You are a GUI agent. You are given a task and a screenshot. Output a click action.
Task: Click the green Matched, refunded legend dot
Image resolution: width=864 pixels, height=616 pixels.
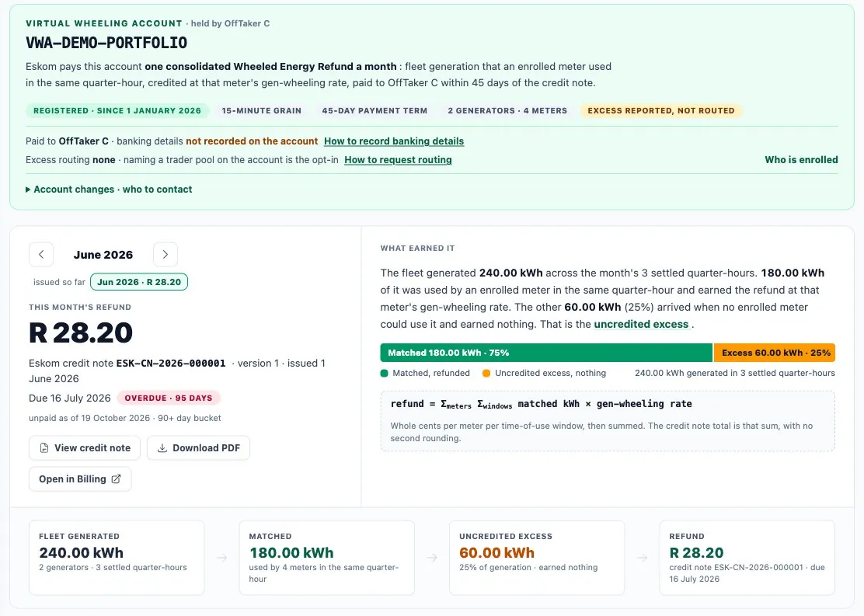[385, 373]
